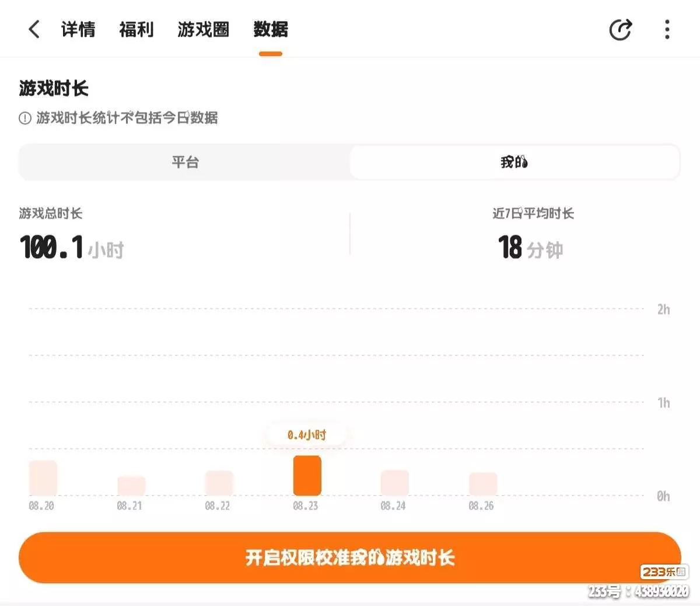Tap the 18 分钟 seven-day average value
This screenshot has height=606, width=700.
point(530,248)
